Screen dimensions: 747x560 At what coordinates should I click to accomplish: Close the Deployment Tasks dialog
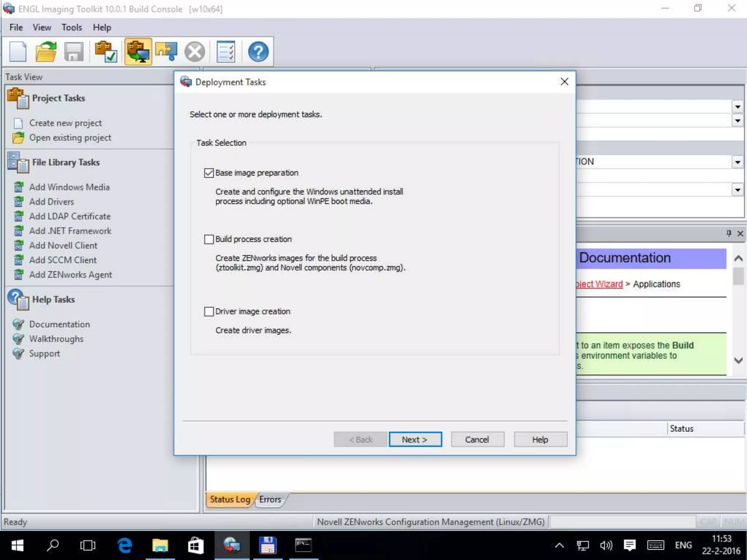click(564, 82)
